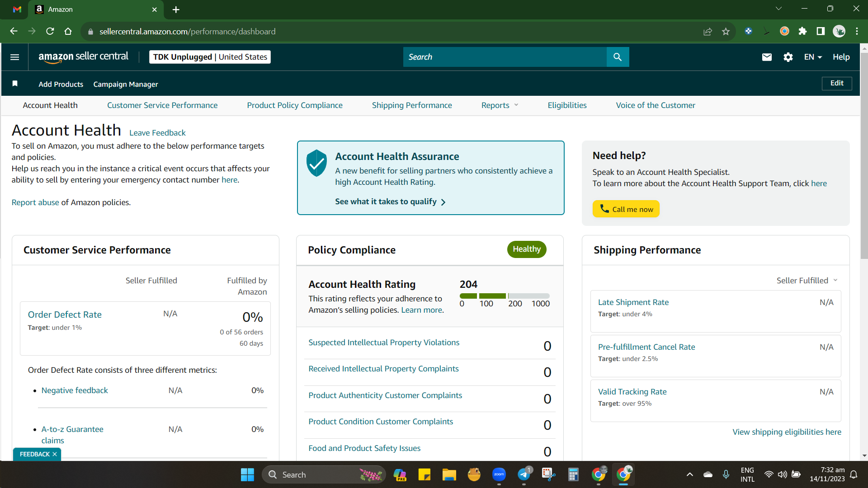Open Suspected Intellectual Property Violations link
This screenshot has height=488, width=868.
(384, 343)
